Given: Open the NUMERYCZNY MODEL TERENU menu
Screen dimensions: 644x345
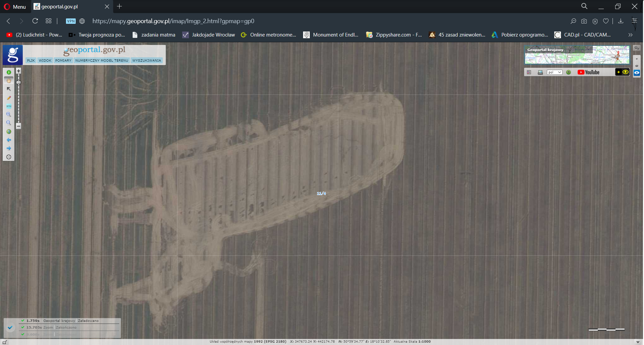Looking at the screenshot, I should (101, 61).
